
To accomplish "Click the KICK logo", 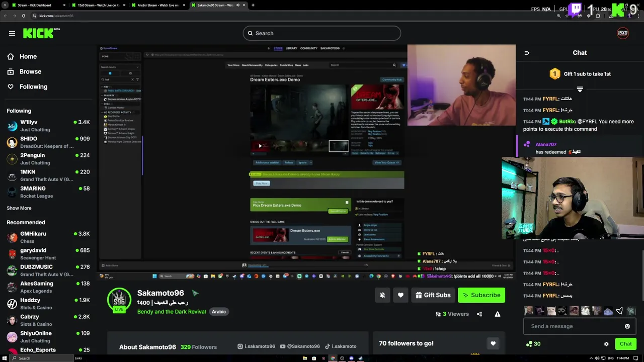I will pyautogui.click(x=41, y=33).
